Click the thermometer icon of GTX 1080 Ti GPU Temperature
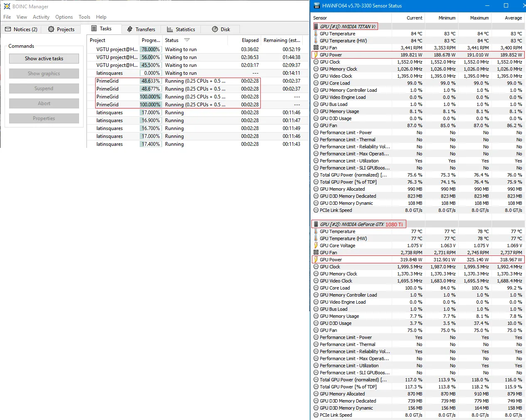 point(316,231)
